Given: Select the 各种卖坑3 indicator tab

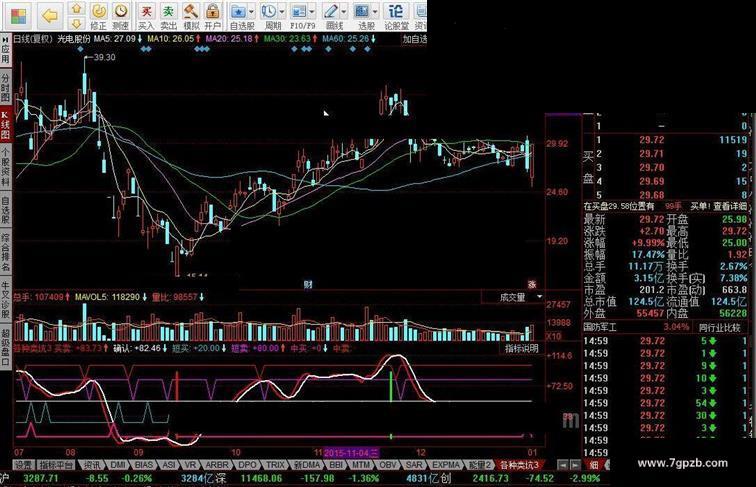Looking at the screenshot, I should click(519, 465).
